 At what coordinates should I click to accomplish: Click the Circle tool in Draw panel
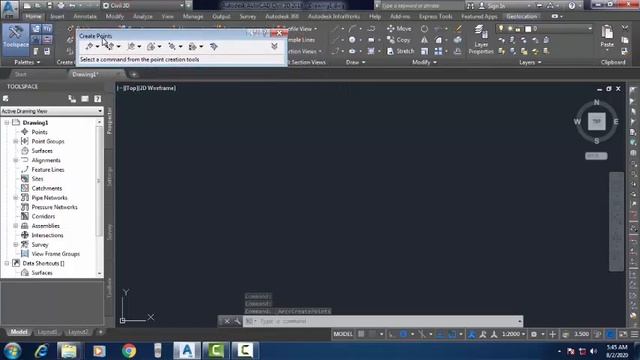tap(352, 40)
